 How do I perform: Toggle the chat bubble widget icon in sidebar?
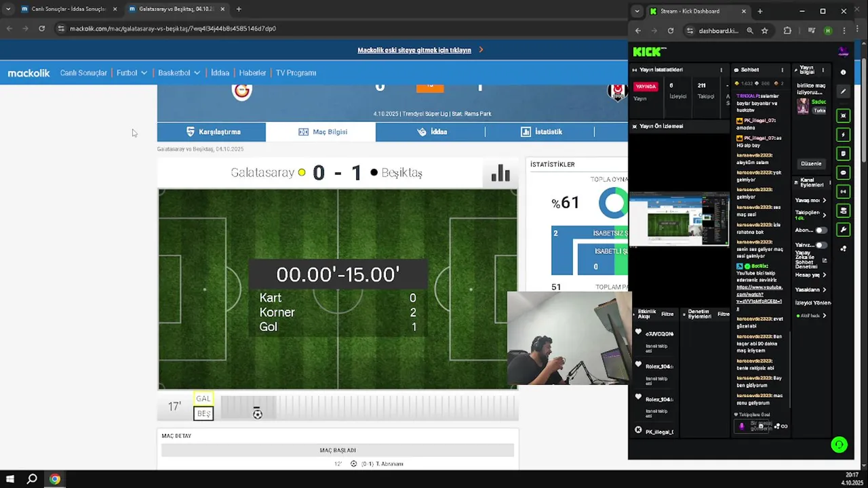pos(843,172)
